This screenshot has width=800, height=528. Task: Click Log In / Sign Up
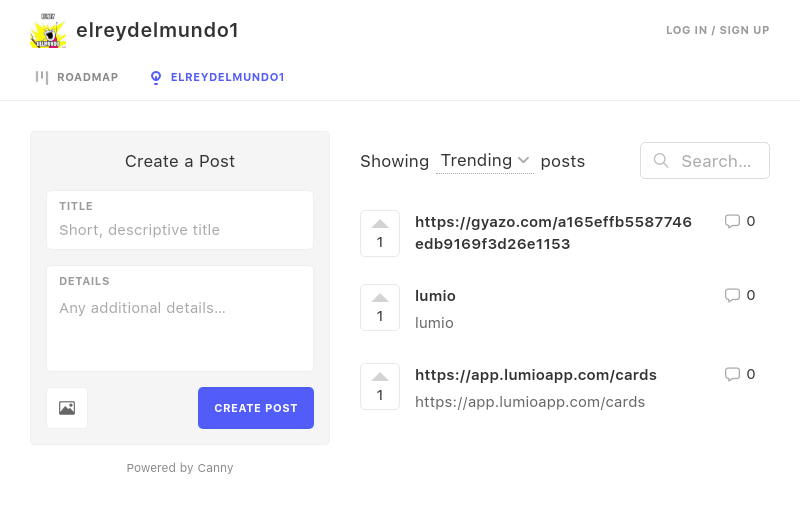(718, 30)
